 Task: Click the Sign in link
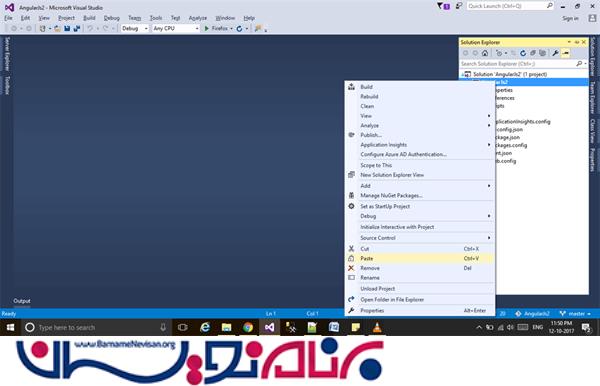pos(570,18)
